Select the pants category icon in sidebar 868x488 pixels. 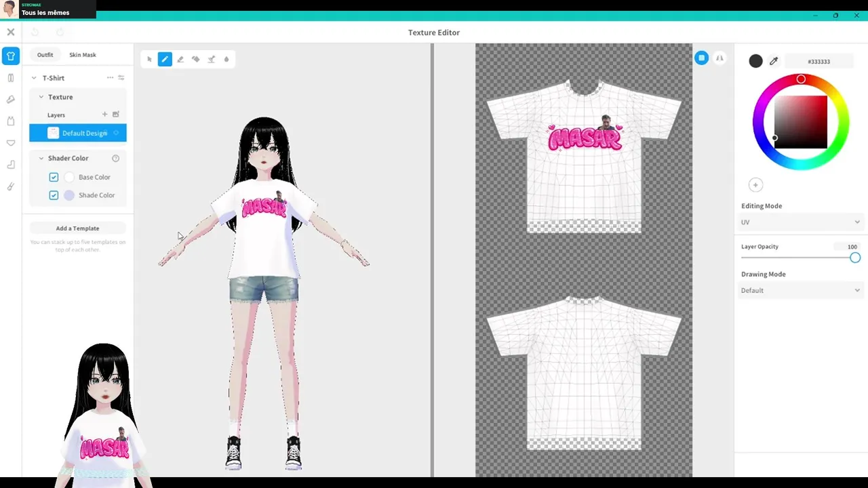11,78
